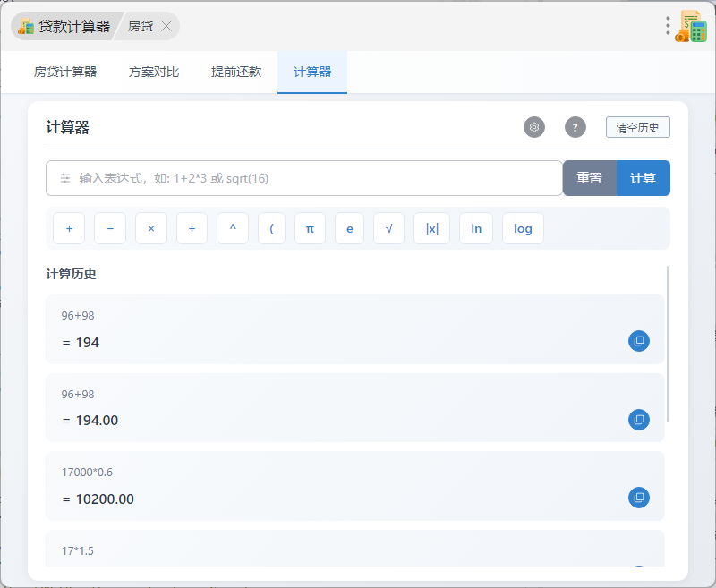Insert the pi constant
The width and height of the screenshot is (716, 588).
point(310,228)
